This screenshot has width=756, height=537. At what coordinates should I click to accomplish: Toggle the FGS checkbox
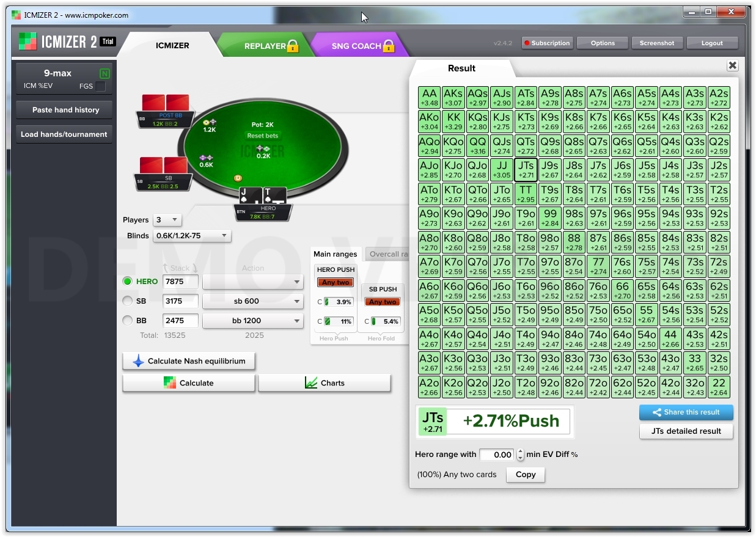coord(100,86)
